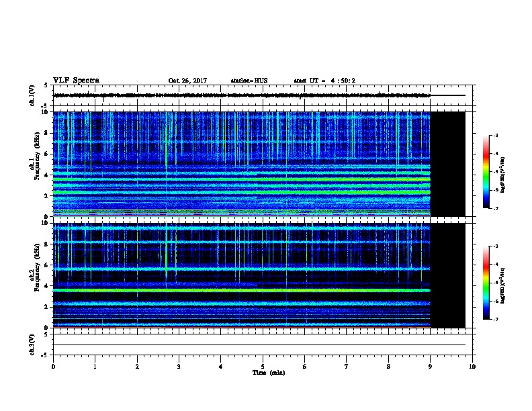
Task: Click time axis tick label "4"
Action: pyautogui.click(x=221, y=366)
